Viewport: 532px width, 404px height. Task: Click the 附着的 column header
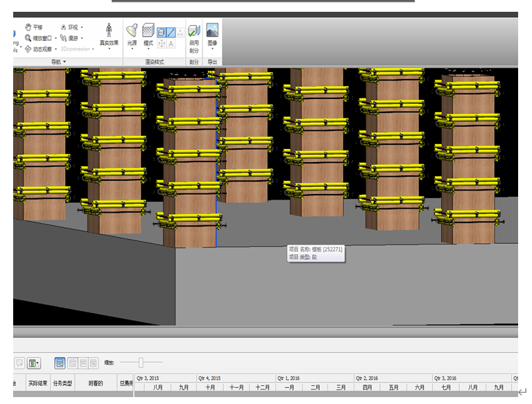pyautogui.click(x=96, y=383)
